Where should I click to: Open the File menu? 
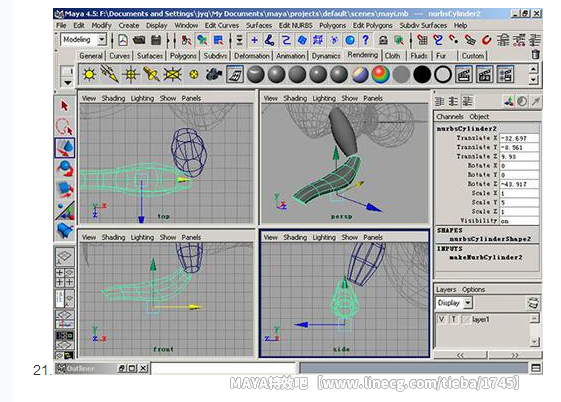coord(61,25)
